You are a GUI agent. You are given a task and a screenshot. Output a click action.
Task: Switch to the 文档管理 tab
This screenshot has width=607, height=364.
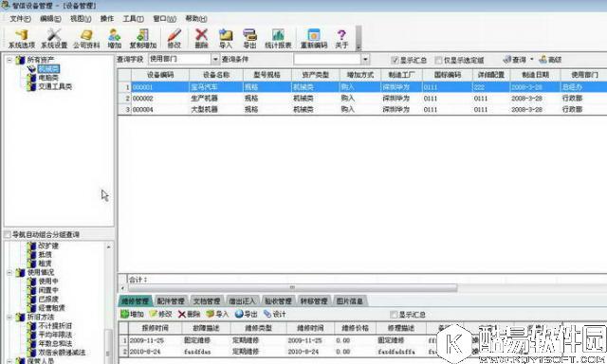207,300
